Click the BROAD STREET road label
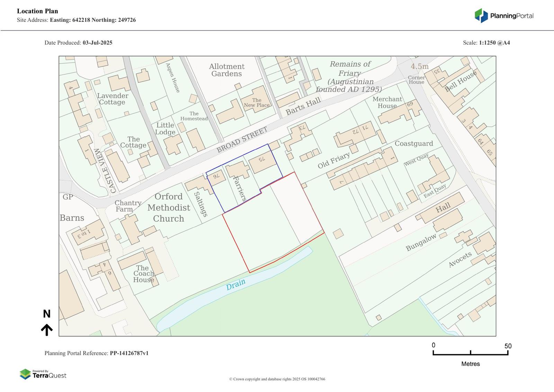 click(x=242, y=140)
